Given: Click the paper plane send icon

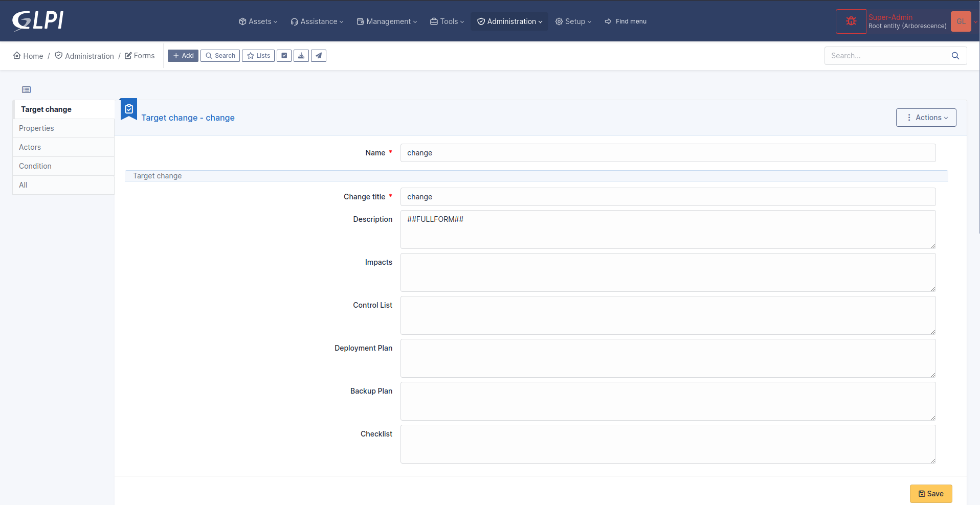Looking at the screenshot, I should [318, 55].
